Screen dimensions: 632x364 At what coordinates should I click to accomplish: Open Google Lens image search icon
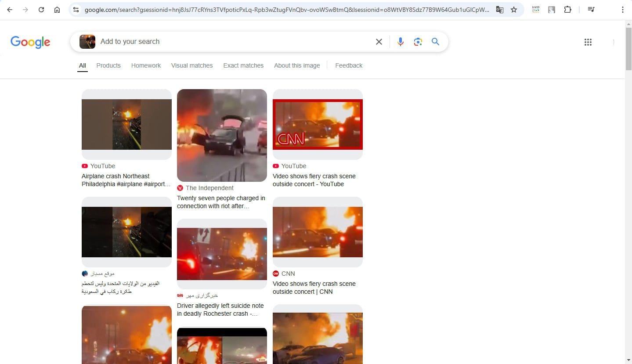point(418,42)
